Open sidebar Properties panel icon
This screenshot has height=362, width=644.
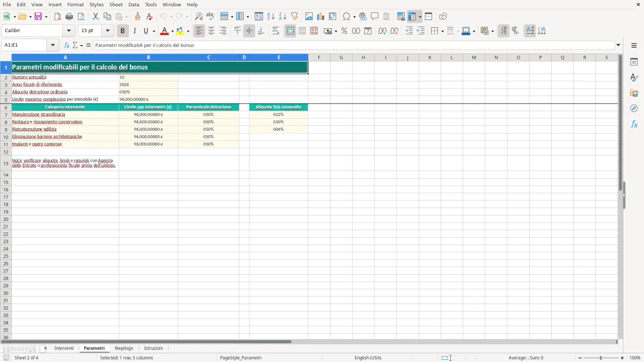coord(634,62)
